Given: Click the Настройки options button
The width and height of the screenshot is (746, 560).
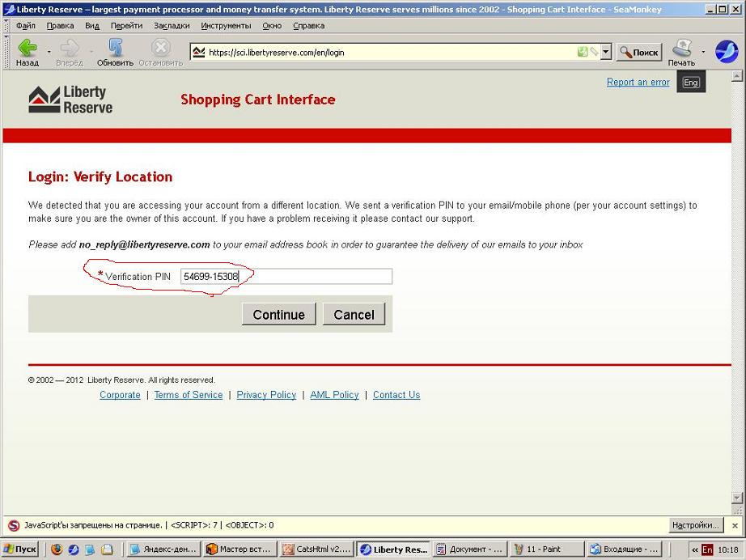Looking at the screenshot, I should coord(695,524).
